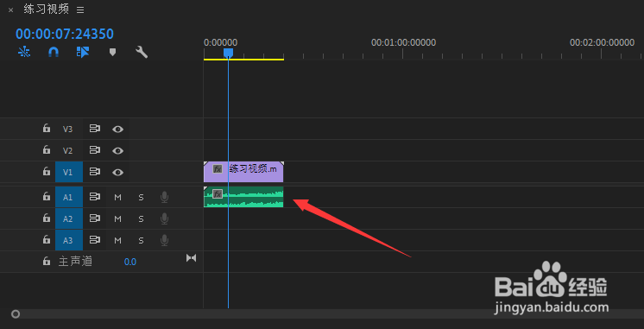
Task: Select the V3 track target
Action: click(x=68, y=129)
